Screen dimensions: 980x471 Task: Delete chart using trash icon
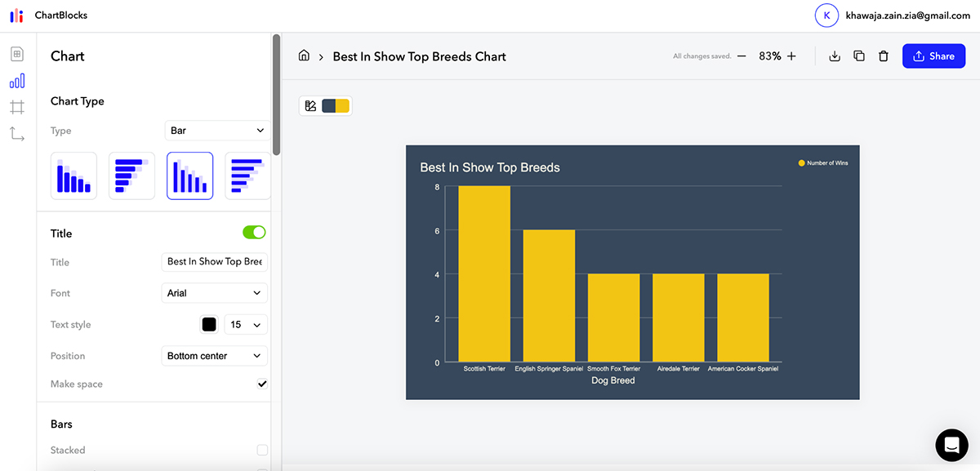pos(883,56)
